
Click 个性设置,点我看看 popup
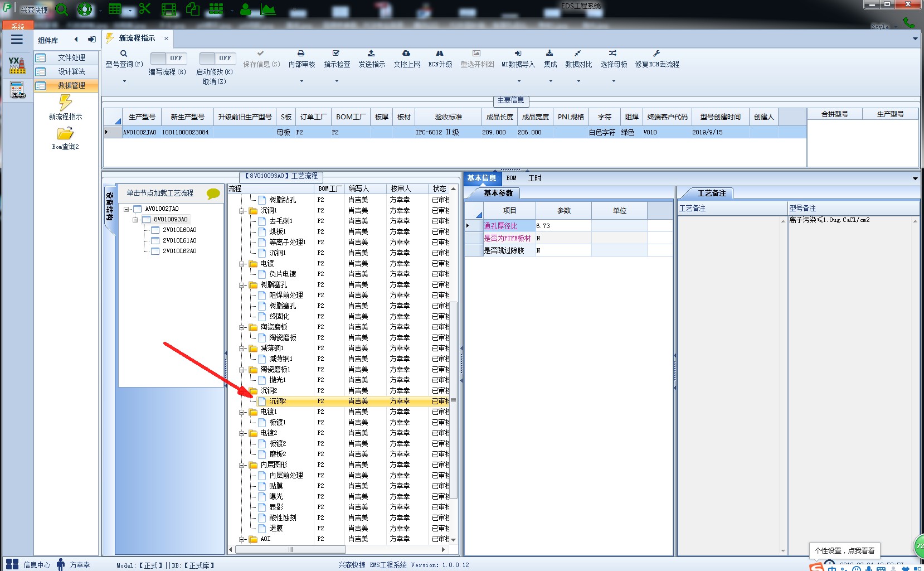[x=844, y=550]
